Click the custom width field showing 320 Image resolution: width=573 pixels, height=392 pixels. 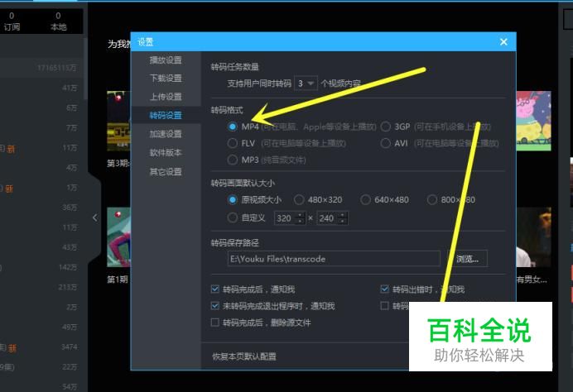coord(285,218)
